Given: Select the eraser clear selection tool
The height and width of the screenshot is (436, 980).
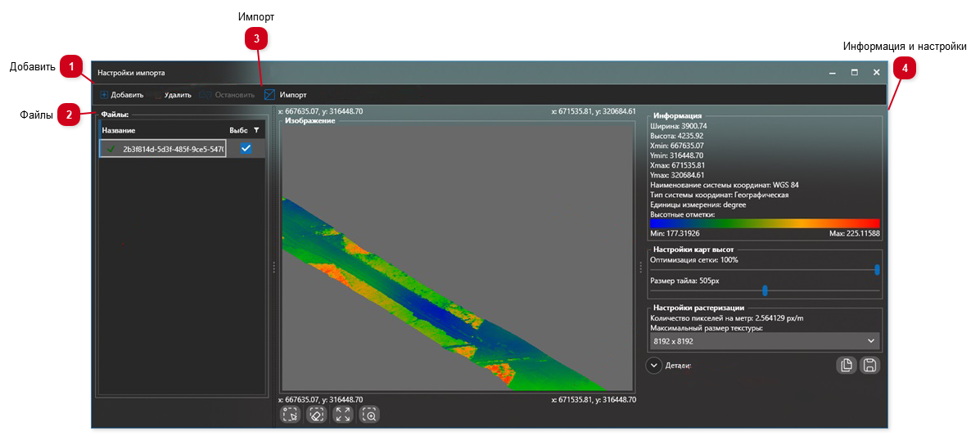Looking at the screenshot, I should pyautogui.click(x=317, y=414).
